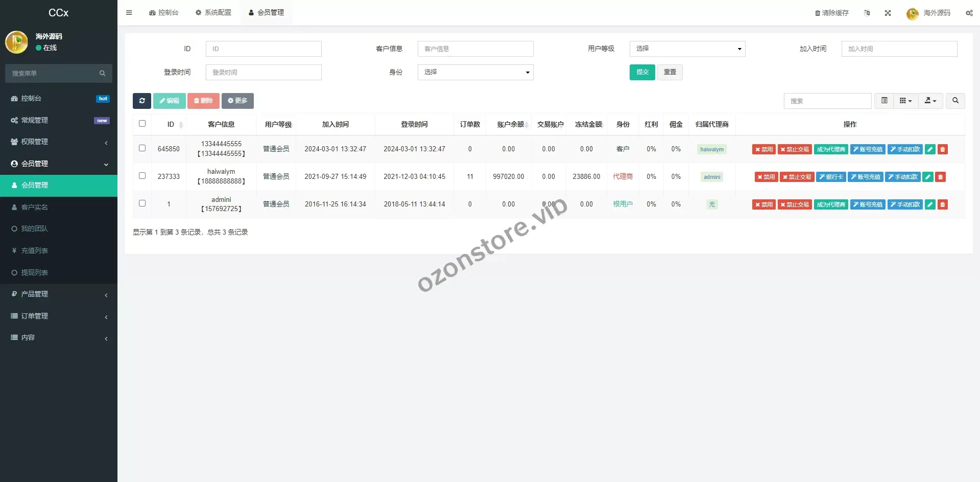Expand the columns visibility dropdown
Viewport: 980px width, 482px height.
pyautogui.click(x=905, y=101)
